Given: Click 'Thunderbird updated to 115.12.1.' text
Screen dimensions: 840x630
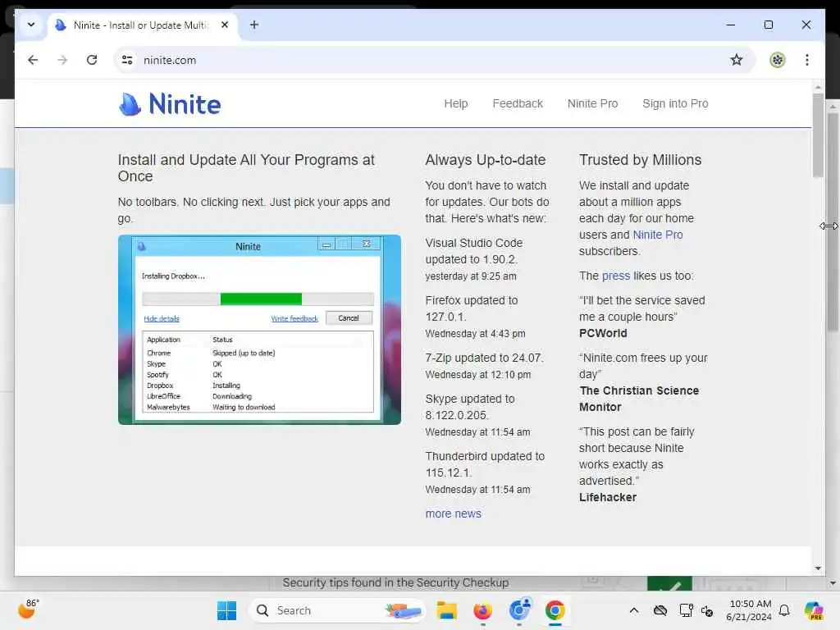Looking at the screenshot, I should point(485,464).
